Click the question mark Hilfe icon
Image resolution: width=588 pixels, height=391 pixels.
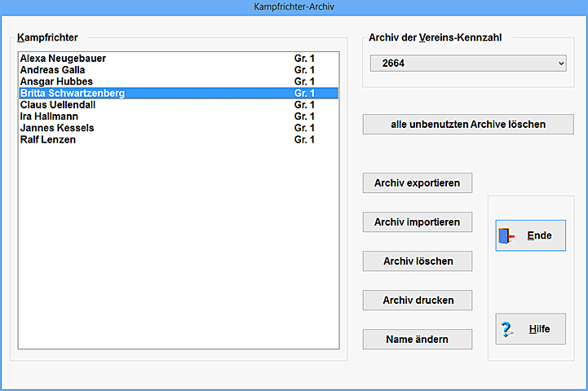coord(507,330)
